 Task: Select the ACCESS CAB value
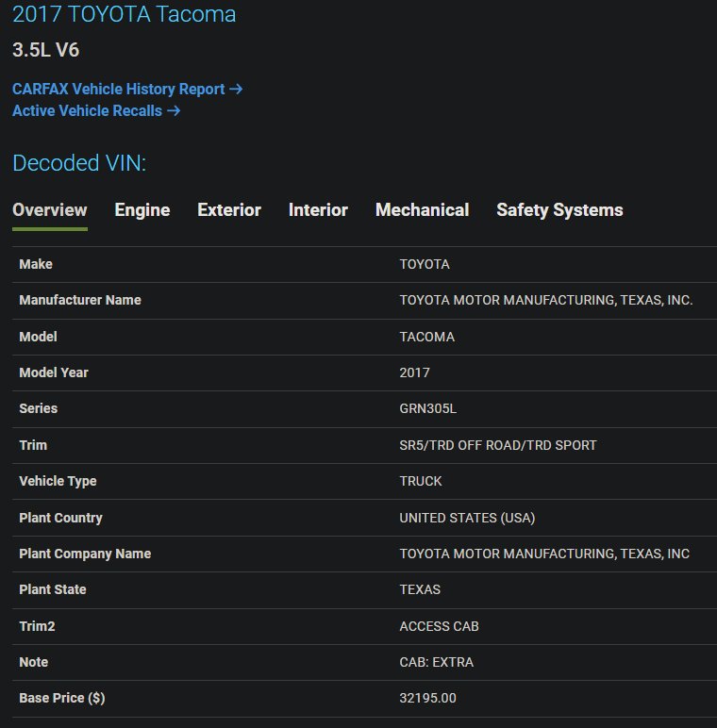coord(439,626)
